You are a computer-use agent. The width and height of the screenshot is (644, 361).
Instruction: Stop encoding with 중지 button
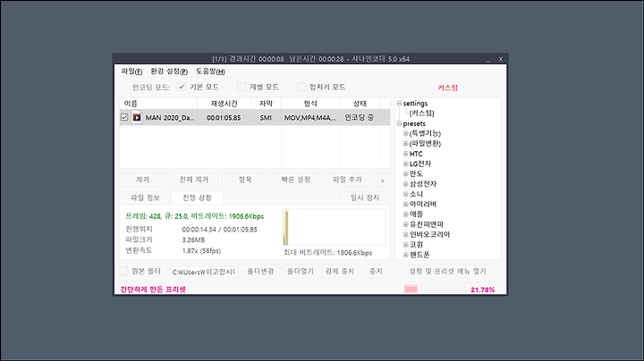click(x=377, y=271)
